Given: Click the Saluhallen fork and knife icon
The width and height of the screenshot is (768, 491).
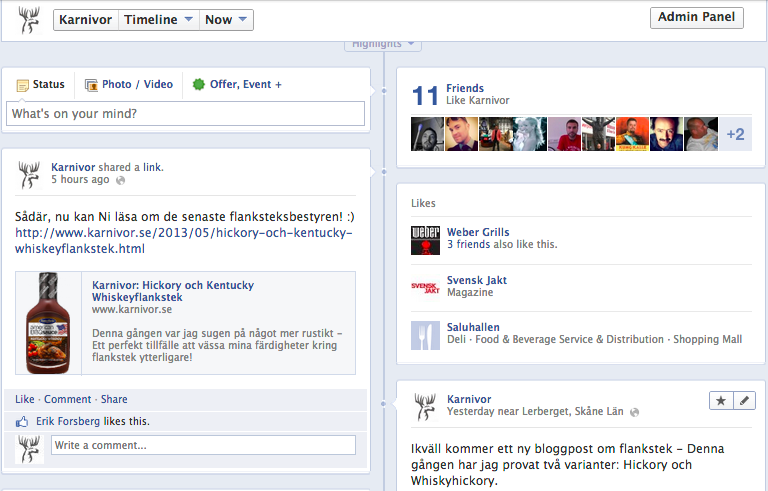Looking at the screenshot, I should pos(425,335).
